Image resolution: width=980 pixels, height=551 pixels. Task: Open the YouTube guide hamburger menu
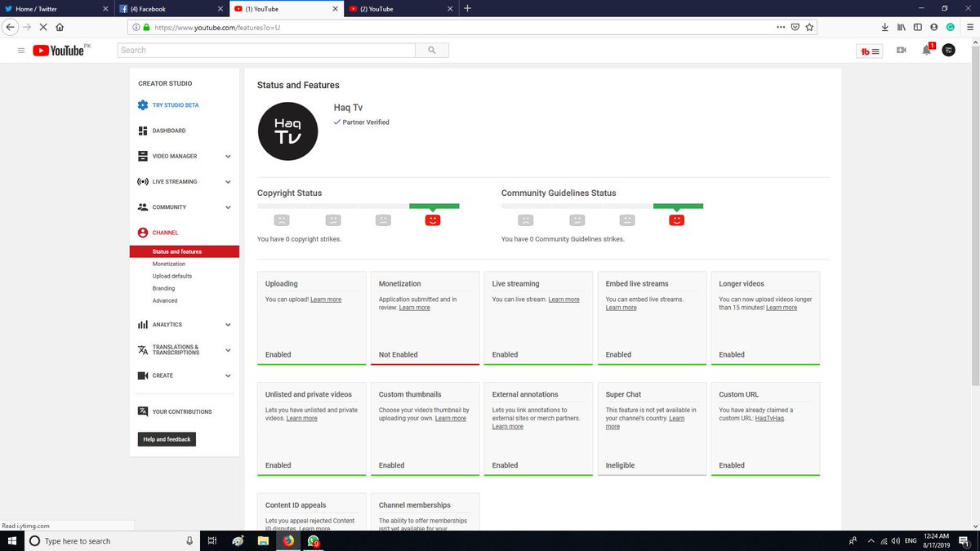(x=21, y=51)
